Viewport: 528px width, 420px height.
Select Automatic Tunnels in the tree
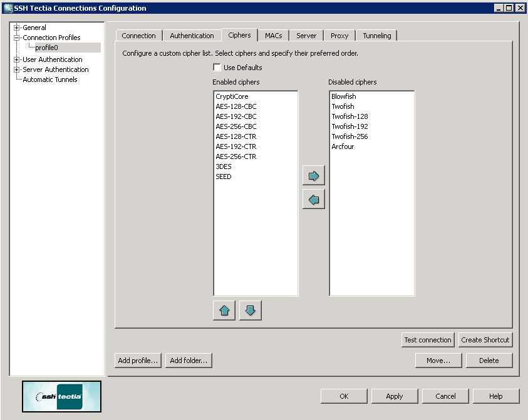point(50,79)
